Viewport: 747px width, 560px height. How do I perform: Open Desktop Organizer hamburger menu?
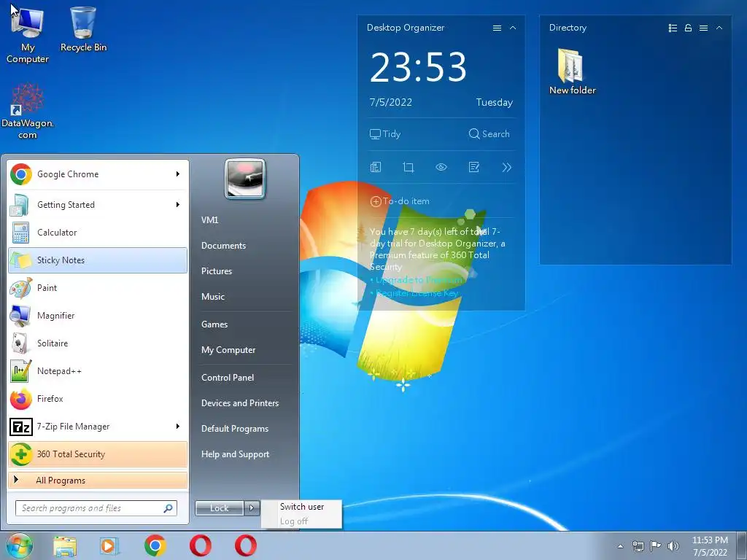pyautogui.click(x=497, y=28)
